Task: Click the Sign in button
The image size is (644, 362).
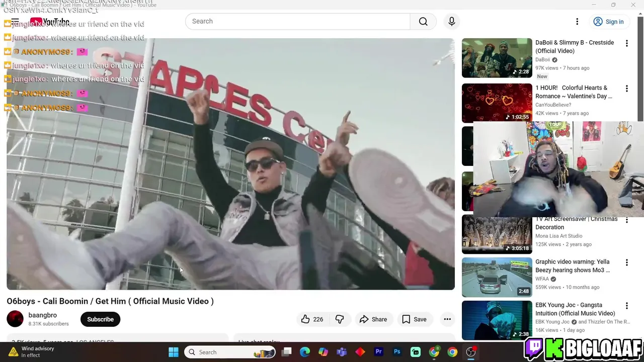Action: click(609, 22)
